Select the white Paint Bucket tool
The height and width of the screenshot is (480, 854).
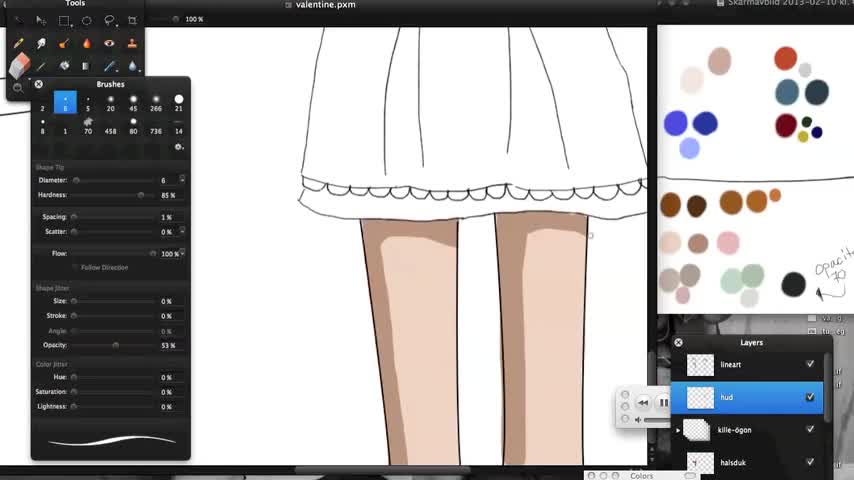[64, 66]
